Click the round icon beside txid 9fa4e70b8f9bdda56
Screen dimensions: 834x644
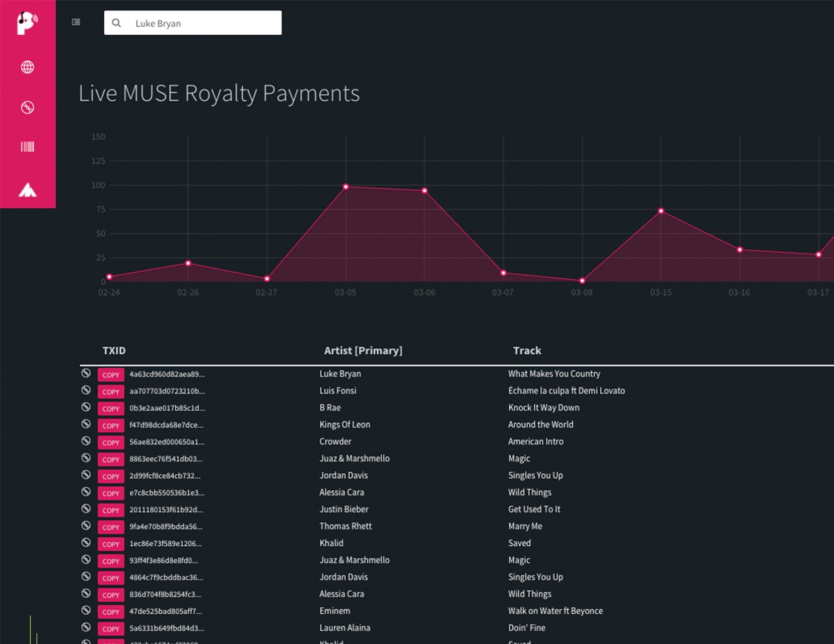(86, 525)
